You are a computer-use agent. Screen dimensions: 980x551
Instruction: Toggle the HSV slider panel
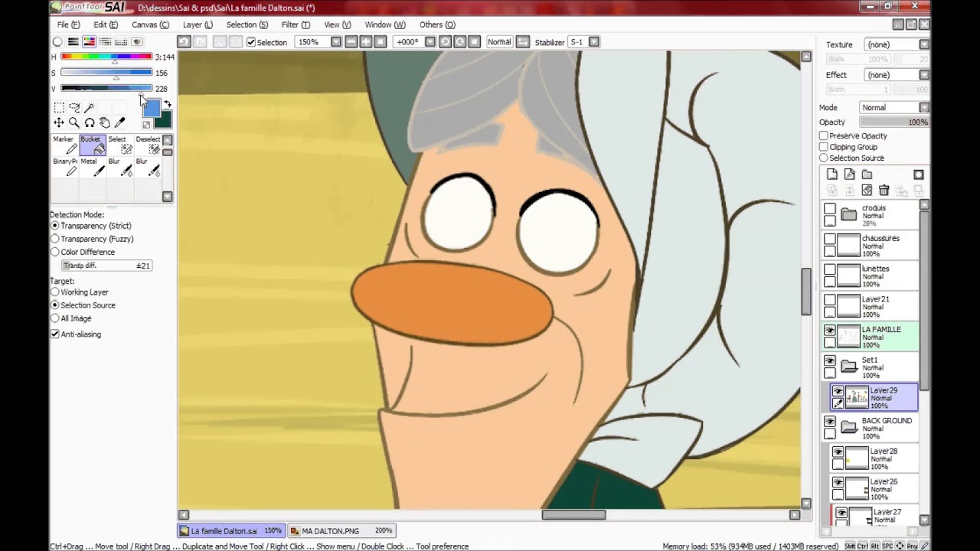[90, 42]
